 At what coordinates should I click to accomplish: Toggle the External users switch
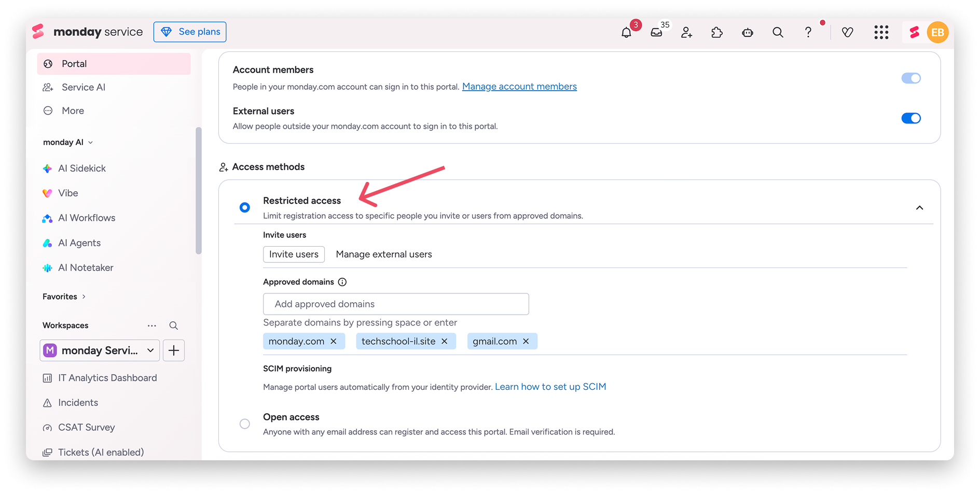click(x=911, y=118)
